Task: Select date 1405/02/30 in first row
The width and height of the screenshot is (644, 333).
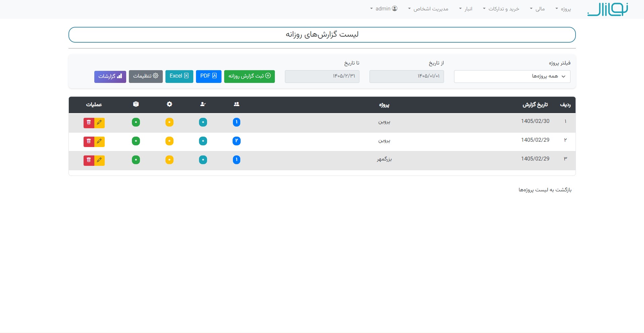Action: tap(535, 121)
